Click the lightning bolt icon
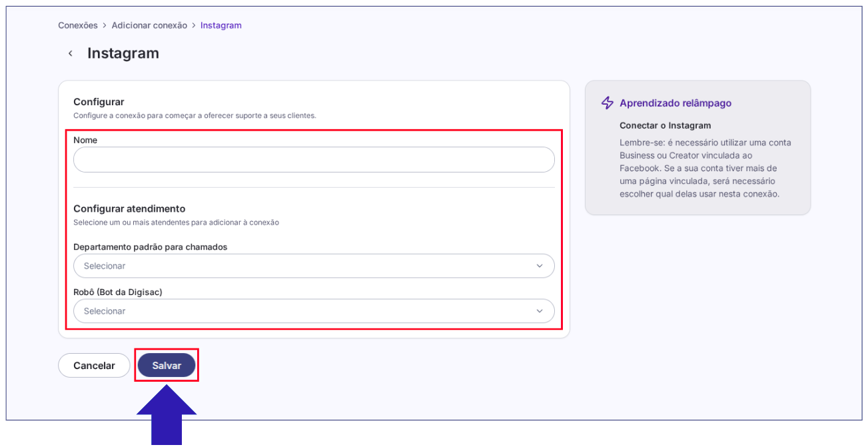Viewport: 868px width, 447px height. [607, 103]
